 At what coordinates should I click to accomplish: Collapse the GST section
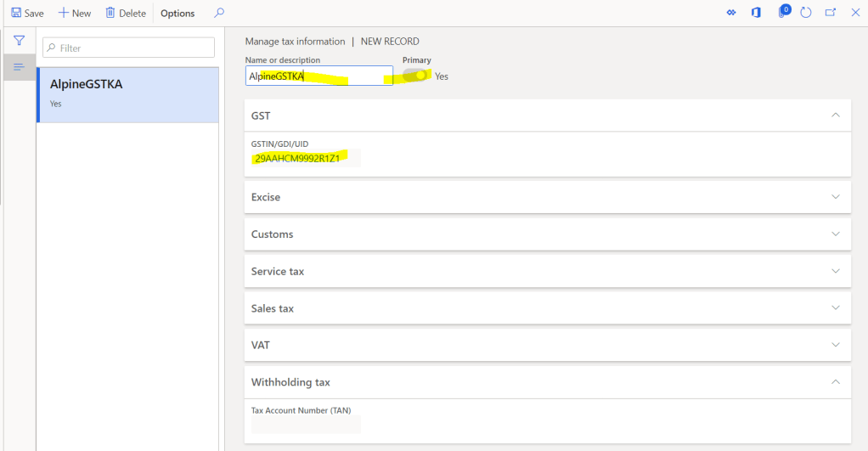coord(835,115)
